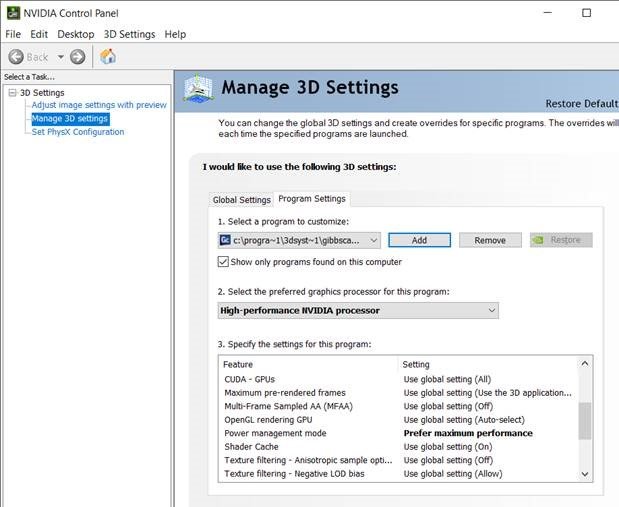Expand the preferred graphics processor dropdown
Viewport: 619px width, 507px height.
358,311
